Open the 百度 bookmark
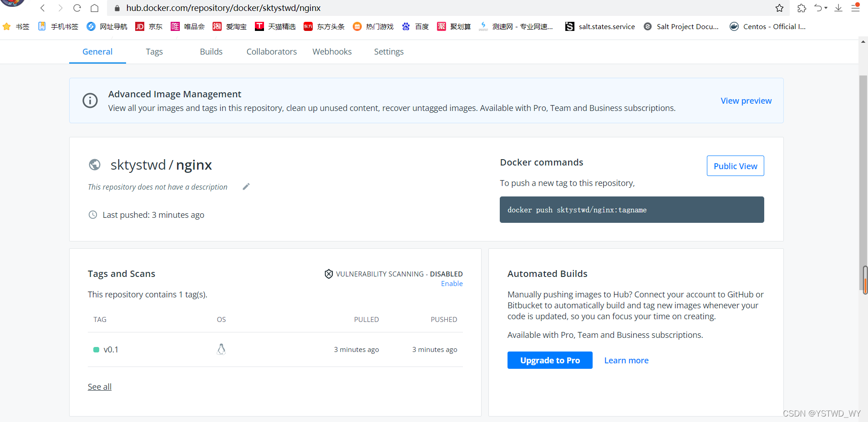The image size is (868, 422). pos(416,26)
